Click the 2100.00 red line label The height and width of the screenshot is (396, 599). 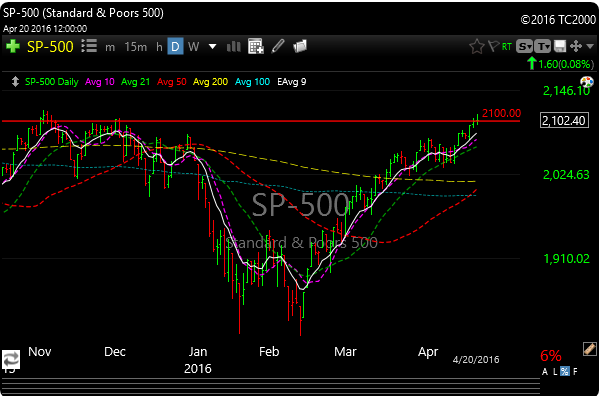[x=501, y=113]
